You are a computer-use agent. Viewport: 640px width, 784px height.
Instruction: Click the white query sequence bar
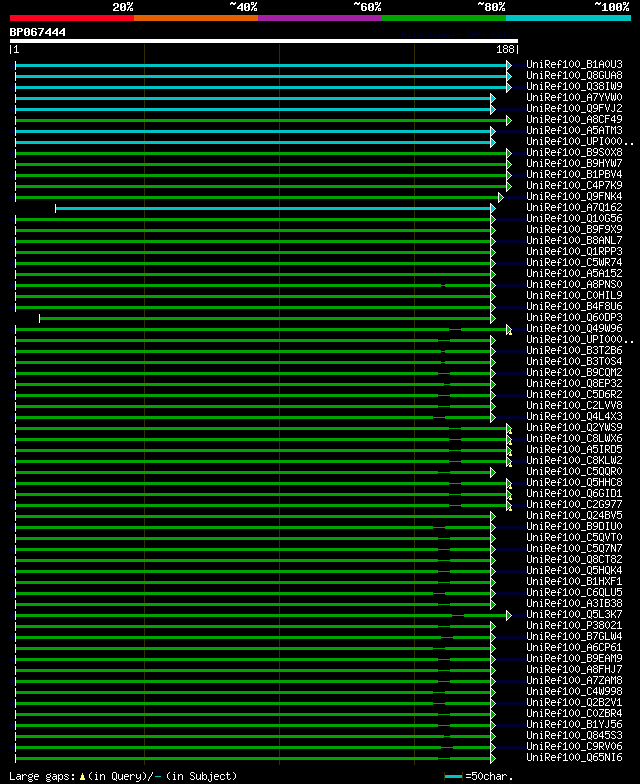click(264, 41)
